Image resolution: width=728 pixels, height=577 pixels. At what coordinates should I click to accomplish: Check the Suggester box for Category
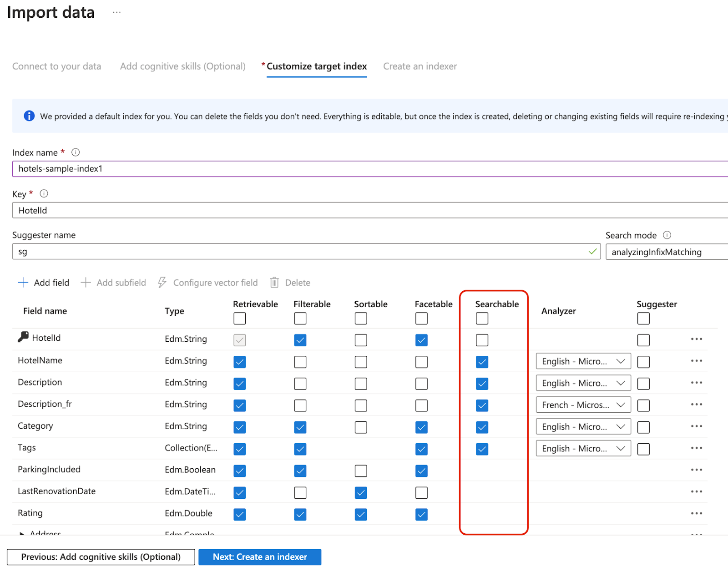643,427
